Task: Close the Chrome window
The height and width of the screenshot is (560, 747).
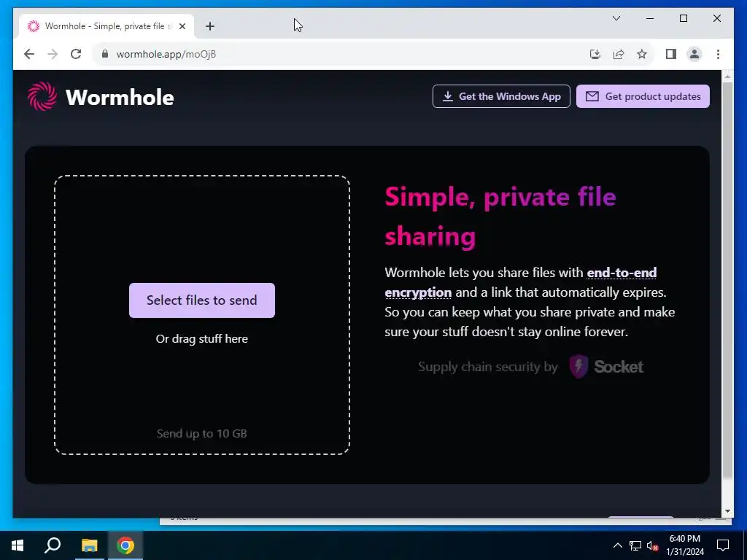Action: (x=717, y=18)
